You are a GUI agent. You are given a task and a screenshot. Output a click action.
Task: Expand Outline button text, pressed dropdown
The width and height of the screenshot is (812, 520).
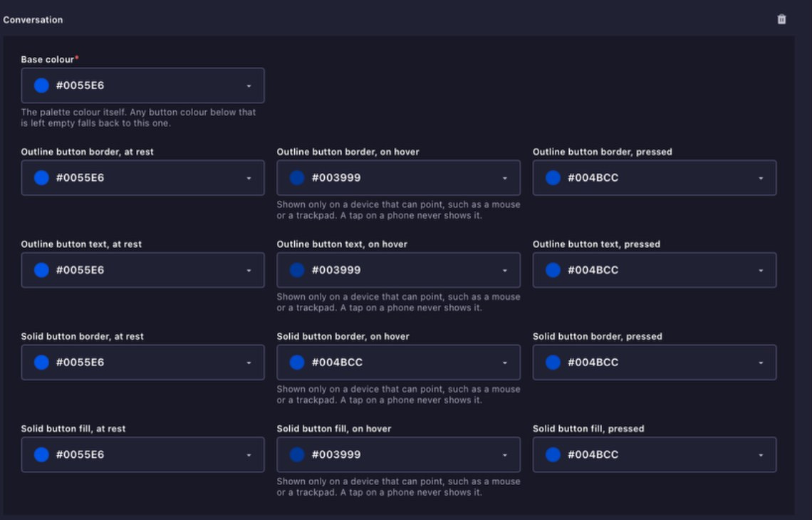click(761, 271)
